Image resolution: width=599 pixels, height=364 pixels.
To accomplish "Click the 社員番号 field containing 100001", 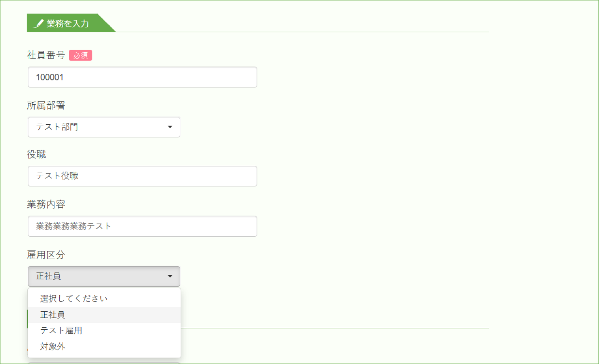I will click(142, 77).
